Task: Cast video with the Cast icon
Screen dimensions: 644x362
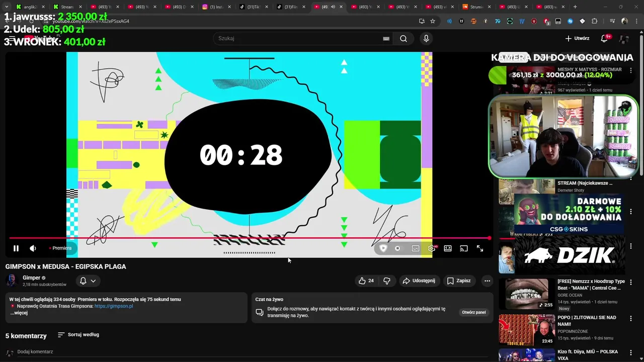Action: [x=464, y=248]
